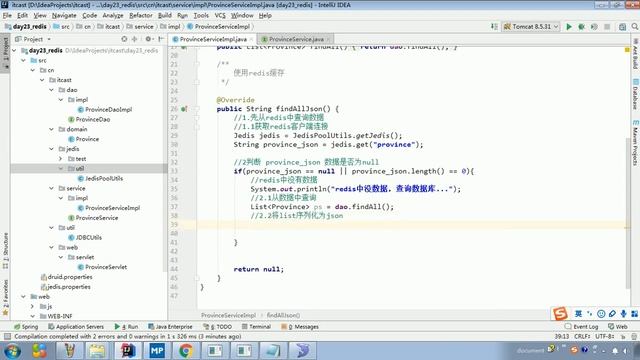Start debugging with the bug icon
The height and width of the screenshot is (360, 640).
point(581,27)
